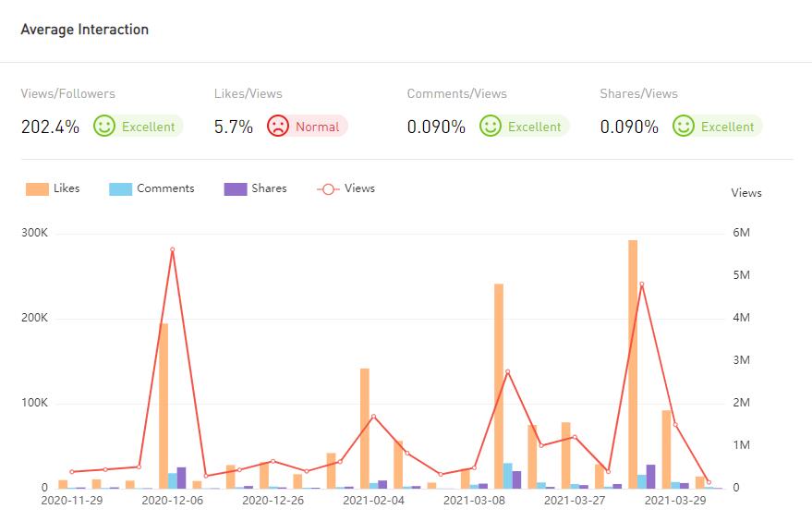Click the Normal rating badge for Likes/Views
Screen dimensions: 812x521
[x=317, y=127]
